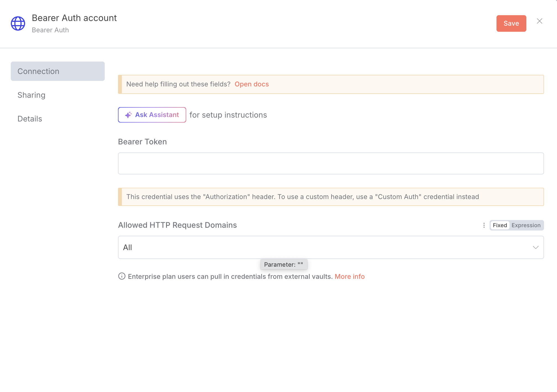Open the docs link in help banner
Screen dimensions: 557x392
[x=251, y=84]
